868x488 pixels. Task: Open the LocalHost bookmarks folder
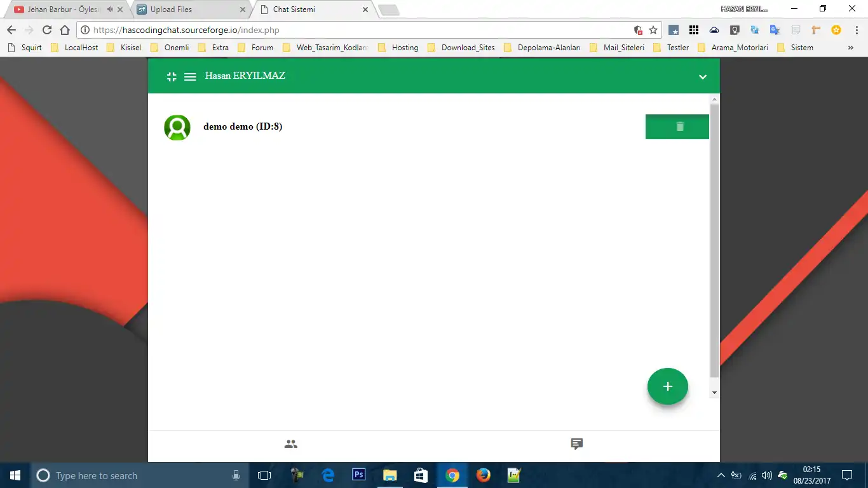click(74, 48)
